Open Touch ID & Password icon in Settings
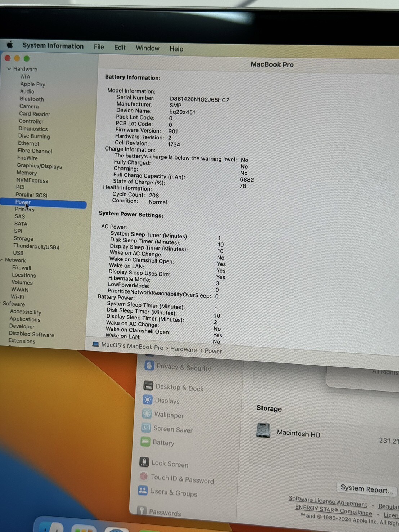Screen dimensions: 399x532 coord(144,476)
